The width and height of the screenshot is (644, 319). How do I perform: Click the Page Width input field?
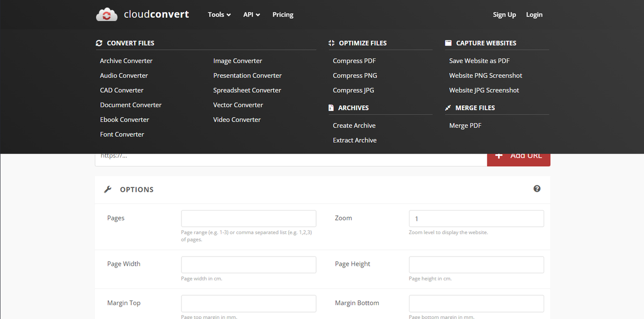[248, 265]
